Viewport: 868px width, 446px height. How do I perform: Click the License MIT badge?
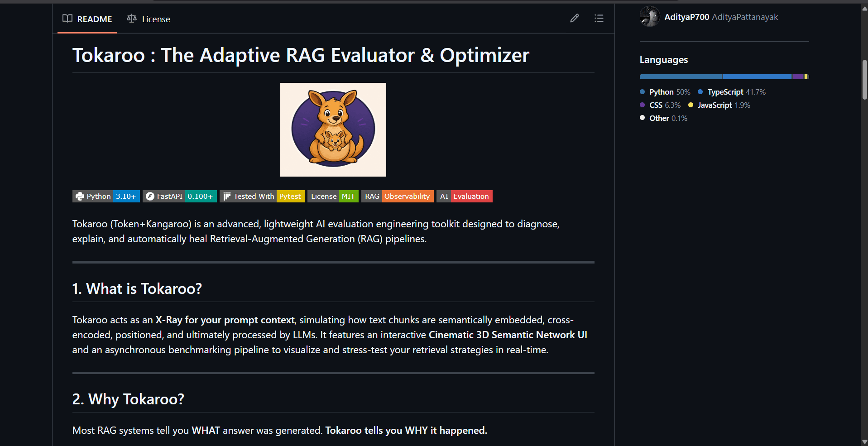tap(333, 196)
